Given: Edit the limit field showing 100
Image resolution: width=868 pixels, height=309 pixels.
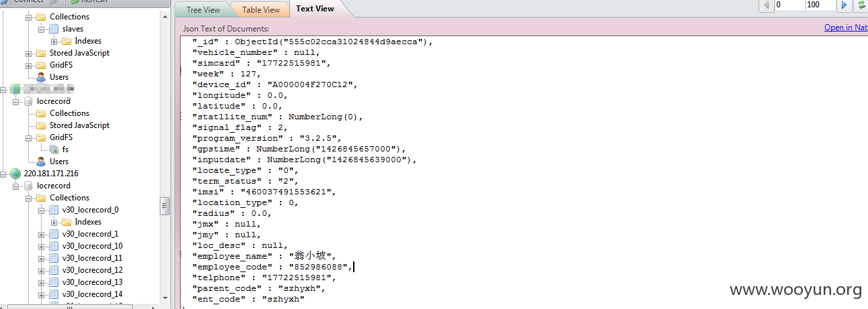Looking at the screenshot, I should click(821, 5).
